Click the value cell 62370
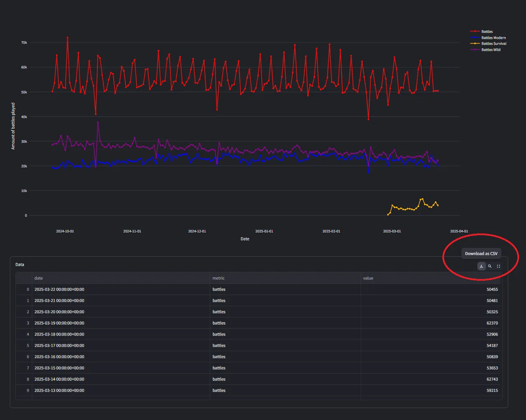 [431, 323]
